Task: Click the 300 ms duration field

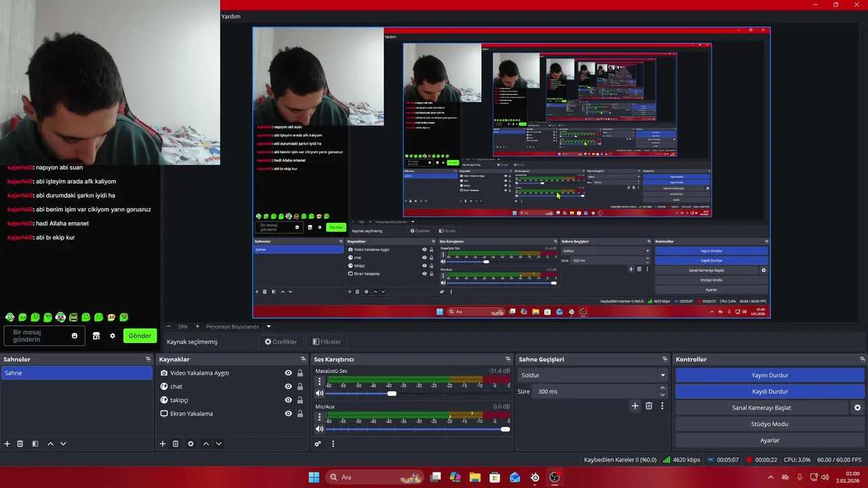Action: click(x=595, y=391)
